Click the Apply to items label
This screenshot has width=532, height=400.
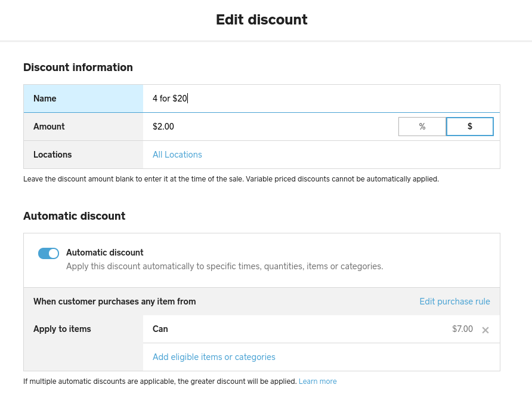pyautogui.click(x=62, y=329)
